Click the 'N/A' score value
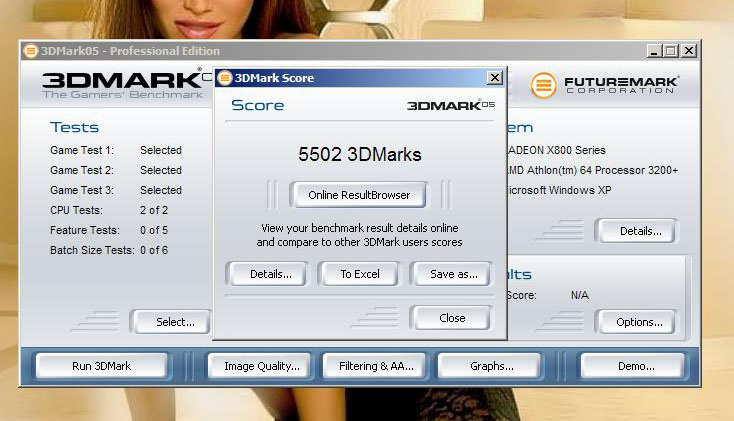Image resolution: width=734 pixels, height=421 pixels. click(580, 295)
